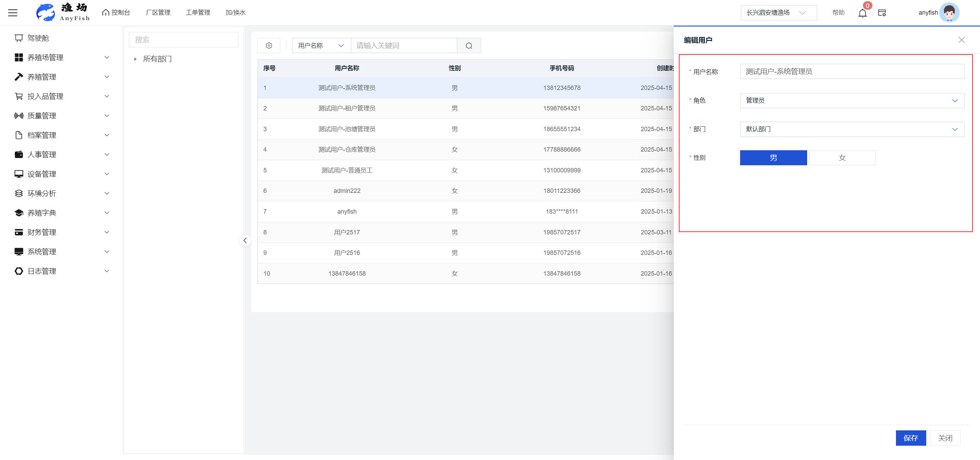This screenshot has height=460, width=980.
Task: Click the 用户名称 input field
Action: click(x=851, y=72)
